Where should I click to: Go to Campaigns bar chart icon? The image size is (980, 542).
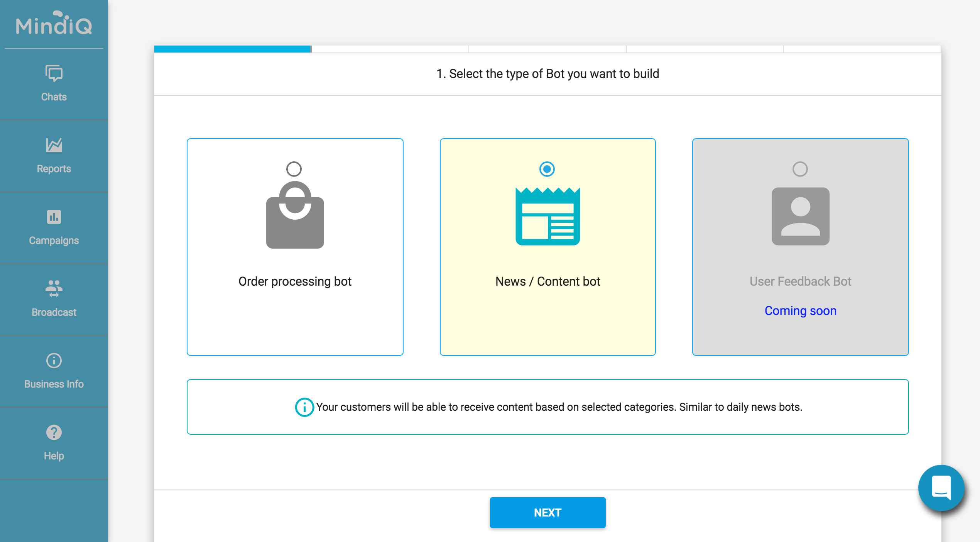(54, 217)
